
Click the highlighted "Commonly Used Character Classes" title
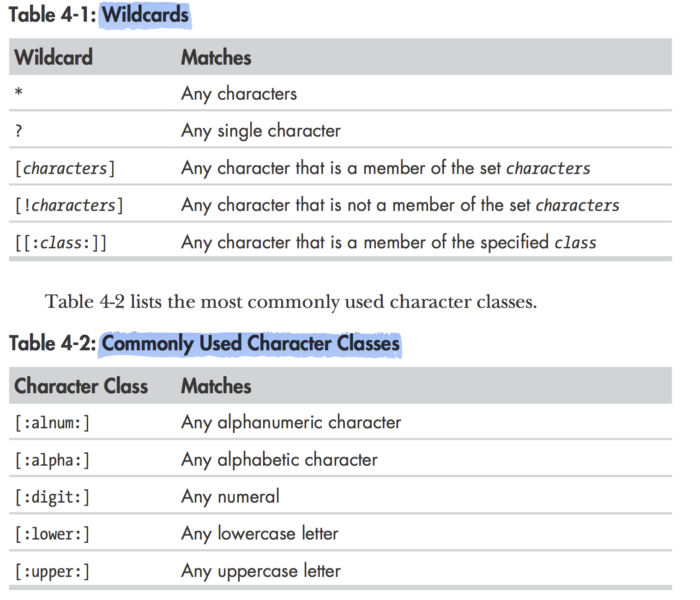pyautogui.click(x=250, y=344)
